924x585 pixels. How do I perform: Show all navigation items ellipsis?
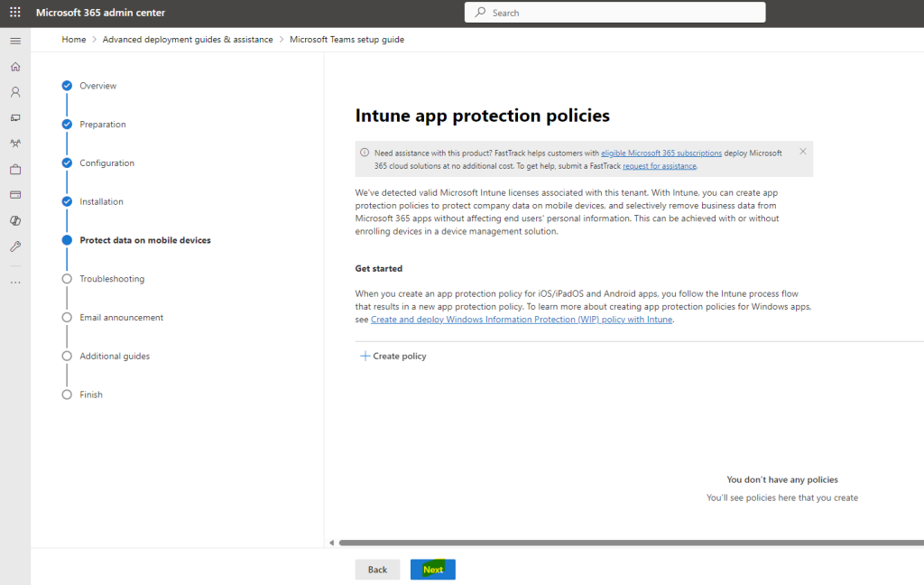pyautogui.click(x=15, y=283)
